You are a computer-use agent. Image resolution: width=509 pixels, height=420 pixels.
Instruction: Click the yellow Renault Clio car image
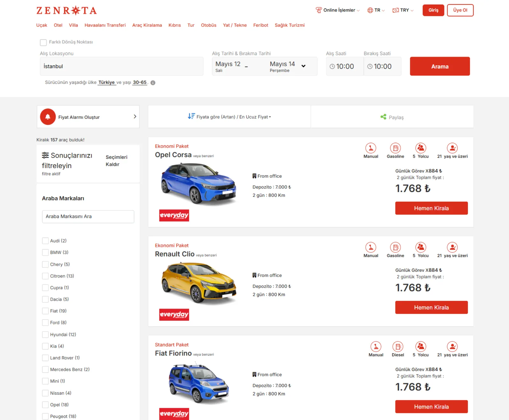point(199,283)
